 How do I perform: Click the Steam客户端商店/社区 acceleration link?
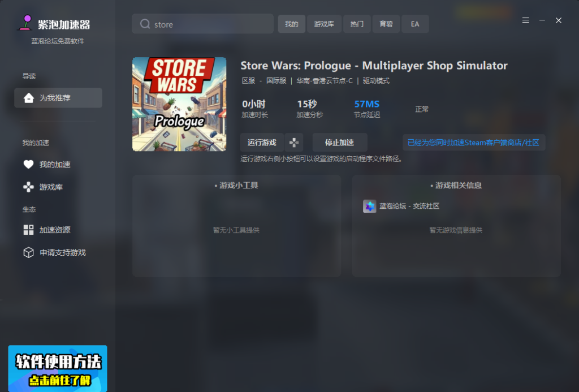[473, 143]
